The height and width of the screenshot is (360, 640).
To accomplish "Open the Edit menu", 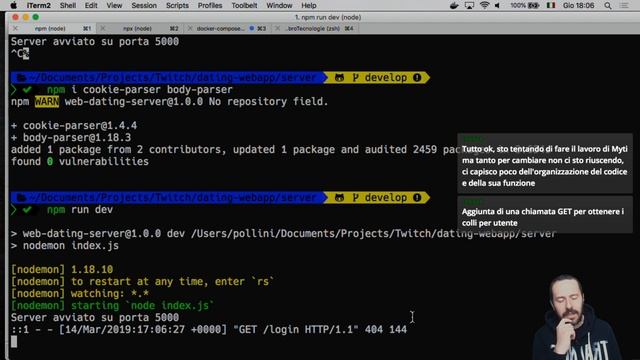I will click(91, 5).
